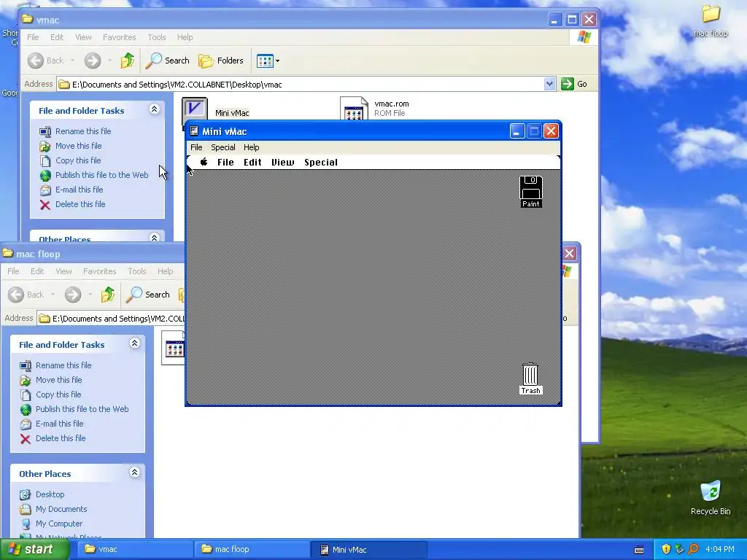
Task: Click the magnifier icon in system tray
Action: coord(693,549)
